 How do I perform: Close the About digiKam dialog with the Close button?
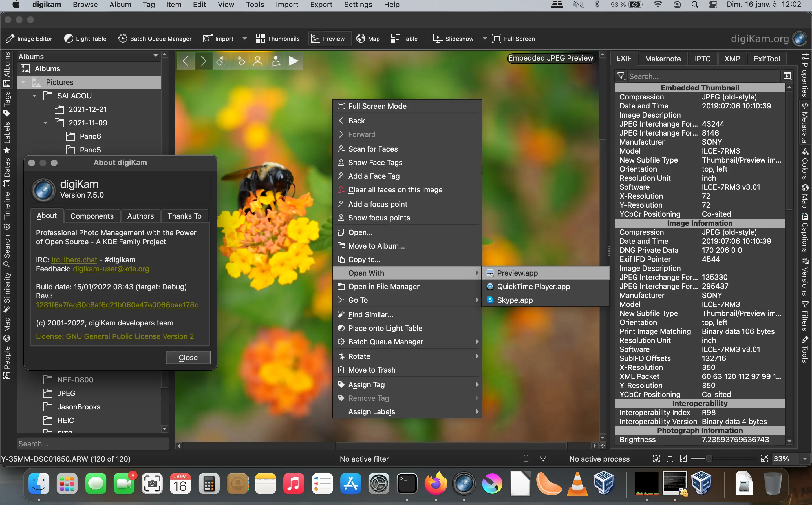188,357
